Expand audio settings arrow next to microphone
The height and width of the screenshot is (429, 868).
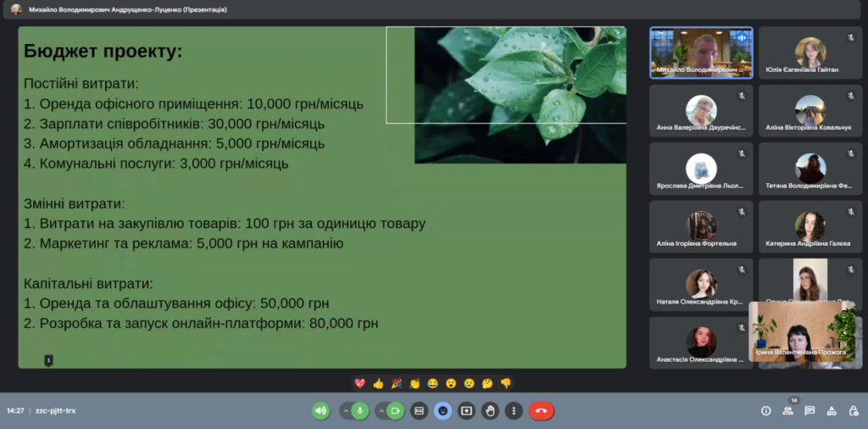point(346,410)
